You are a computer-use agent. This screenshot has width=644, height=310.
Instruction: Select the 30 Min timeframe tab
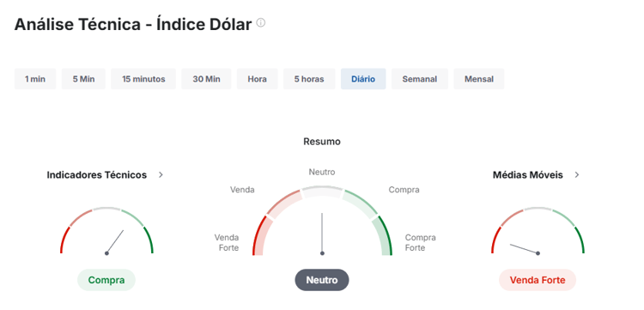coord(206,79)
